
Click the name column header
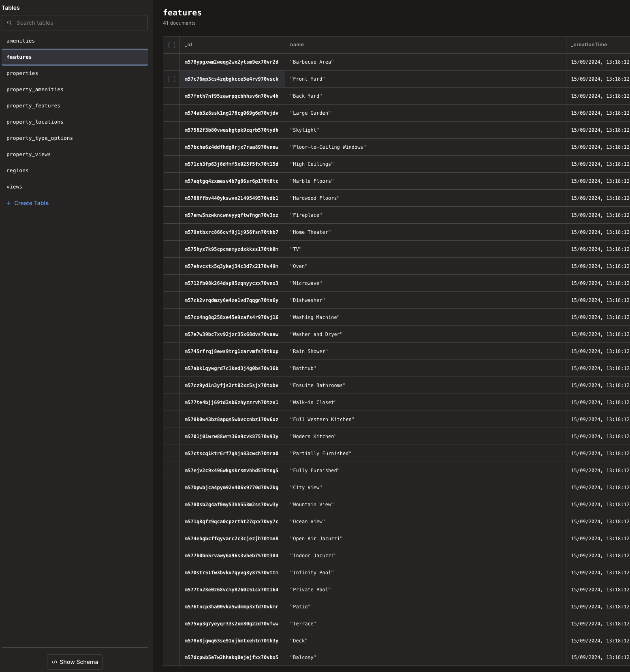(x=425, y=45)
